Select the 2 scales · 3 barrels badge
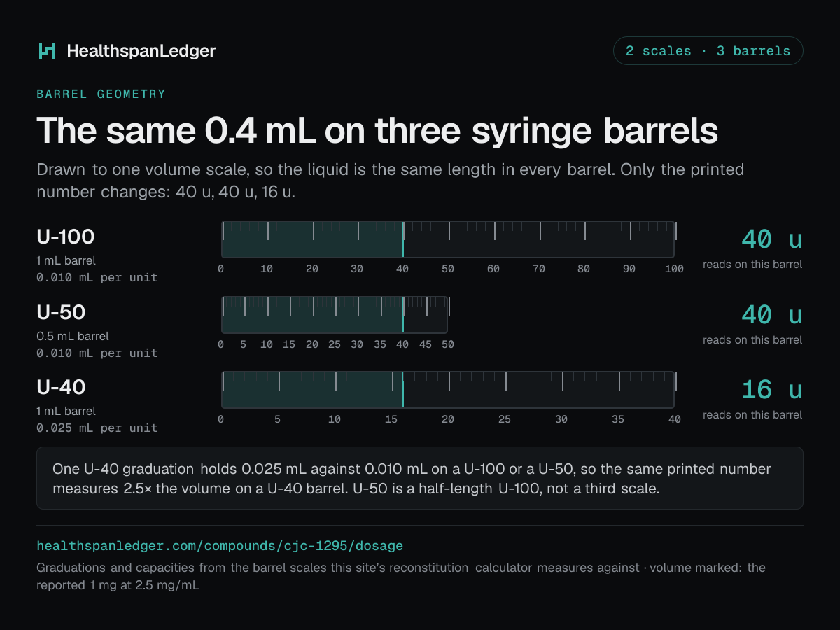This screenshot has height=630, width=840. [x=708, y=51]
